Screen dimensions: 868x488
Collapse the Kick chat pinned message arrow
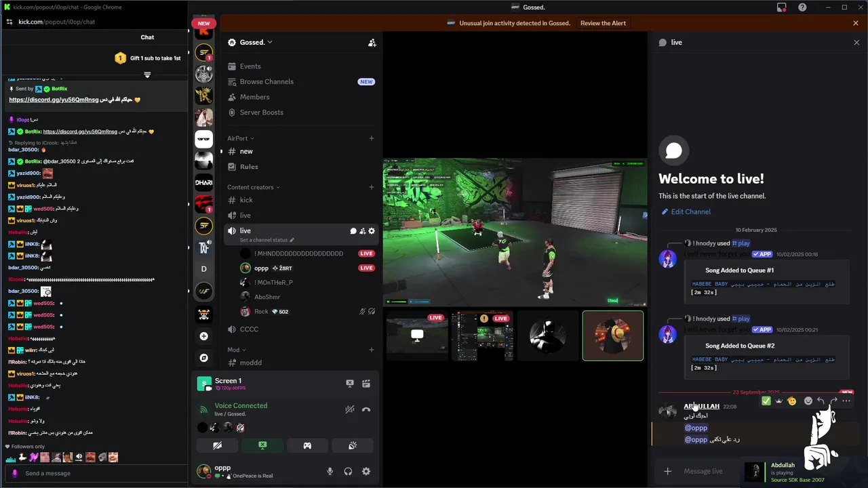147,75
